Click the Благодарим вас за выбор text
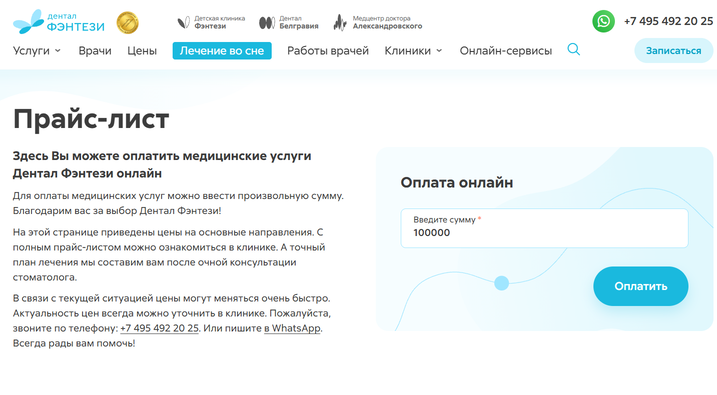This screenshot has height=395, width=717. (x=117, y=211)
